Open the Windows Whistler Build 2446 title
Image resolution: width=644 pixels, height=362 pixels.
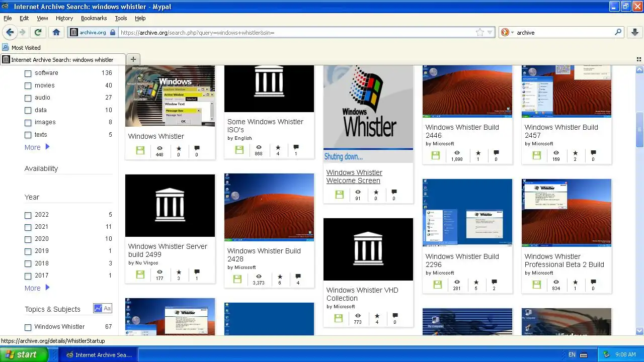[x=462, y=131]
